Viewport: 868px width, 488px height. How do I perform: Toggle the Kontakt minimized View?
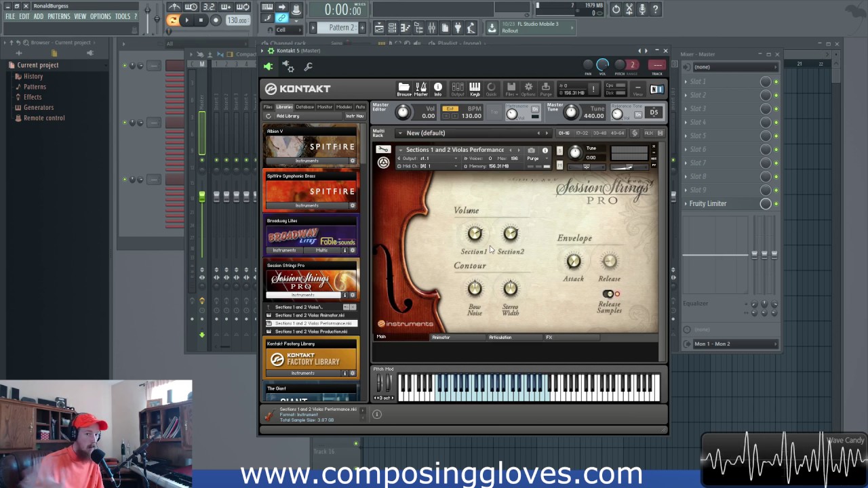coord(637,88)
